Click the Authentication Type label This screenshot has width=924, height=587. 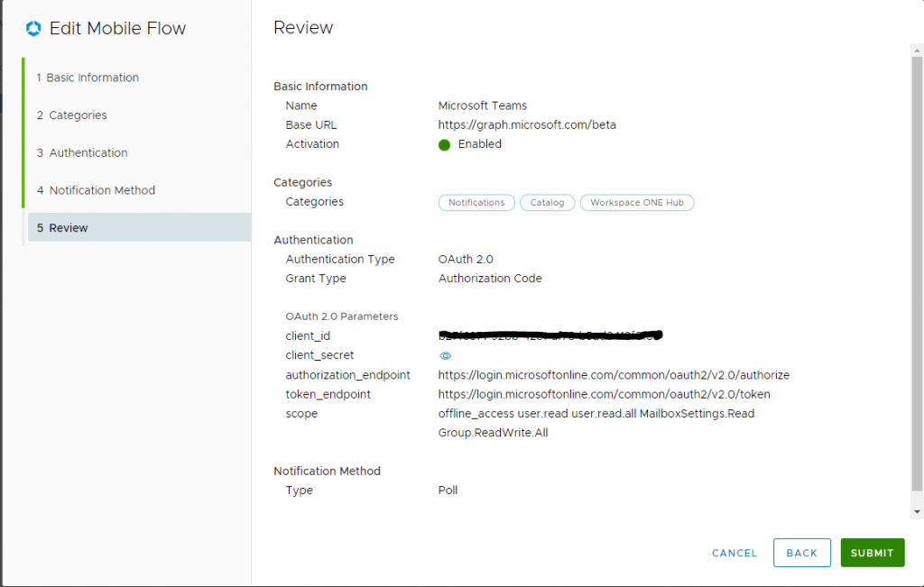(340, 259)
